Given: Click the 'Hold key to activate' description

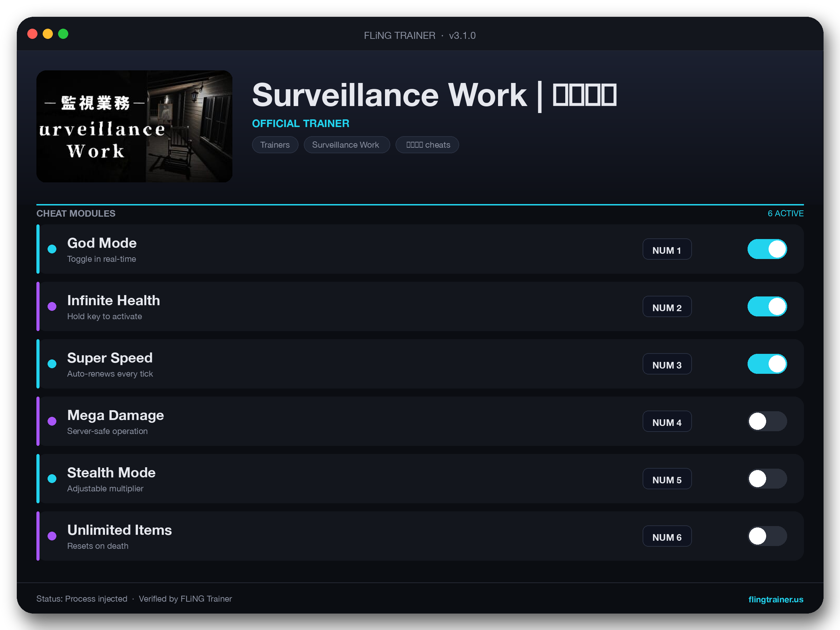Looking at the screenshot, I should click(x=104, y=316).
